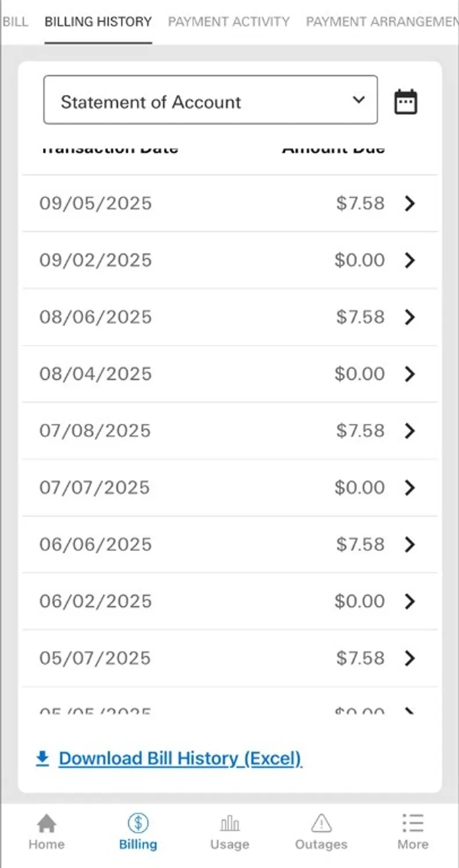Open the 06/06/2025 transaction row
Viewport: 459px width, 868px height.
click(230, 545)
